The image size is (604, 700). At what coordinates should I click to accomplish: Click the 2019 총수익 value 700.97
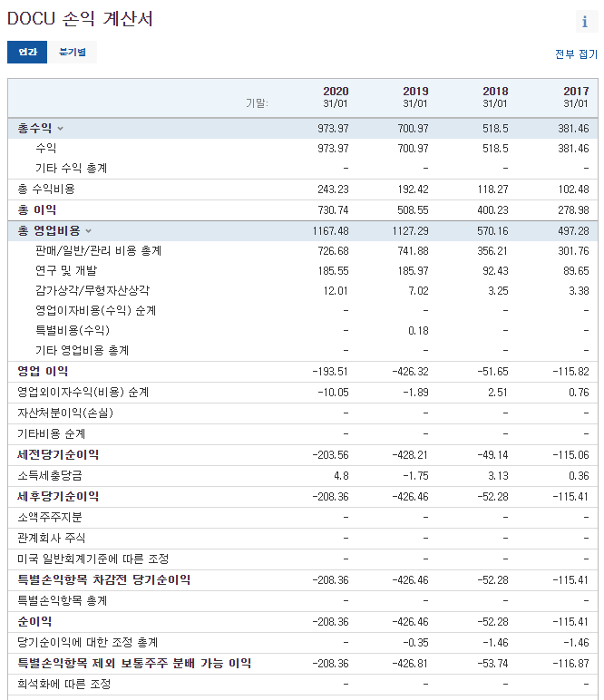(413, 129)
